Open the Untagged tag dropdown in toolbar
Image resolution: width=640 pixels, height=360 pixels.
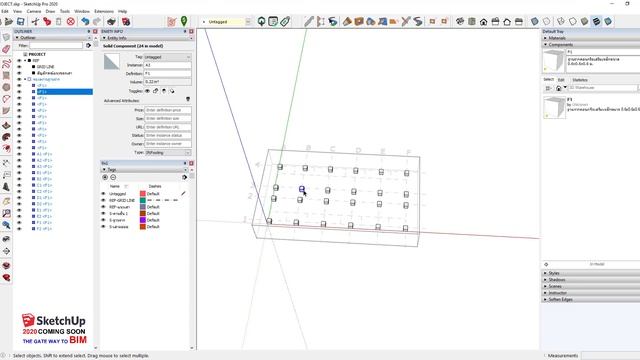[x=248, y=22]
